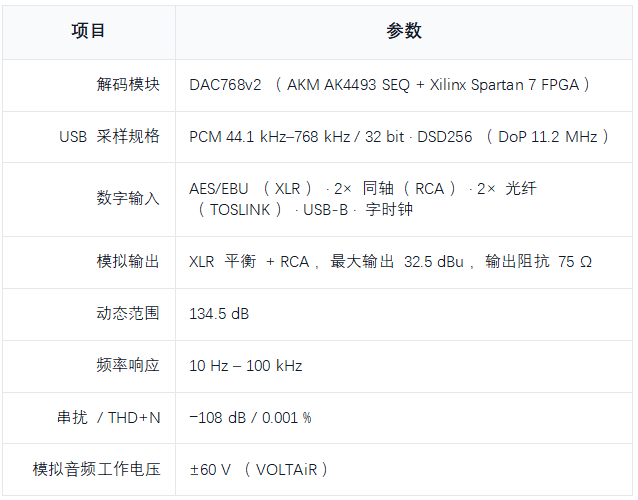The image size is (638, 500).
Task: Click the 134.5 dB value
Action: click(x=219, y=314)
